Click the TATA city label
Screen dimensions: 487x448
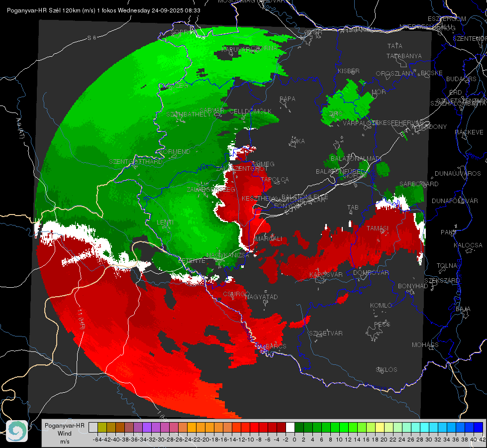click(x=395, y=46)
